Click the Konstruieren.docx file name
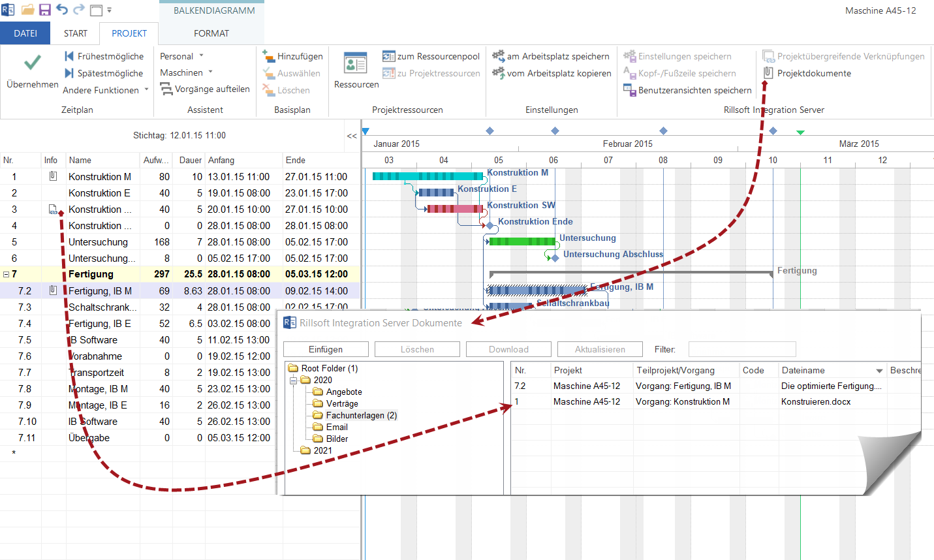 (816, 401)
